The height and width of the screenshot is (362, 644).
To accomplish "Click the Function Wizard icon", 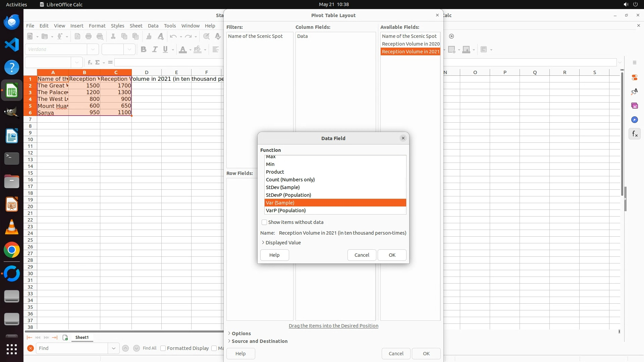I will point(90,62).
